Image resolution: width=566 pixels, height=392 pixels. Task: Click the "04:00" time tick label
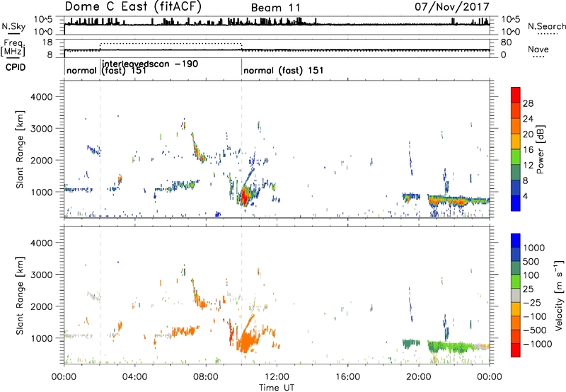pyautogui.click(x=134, y=377)
